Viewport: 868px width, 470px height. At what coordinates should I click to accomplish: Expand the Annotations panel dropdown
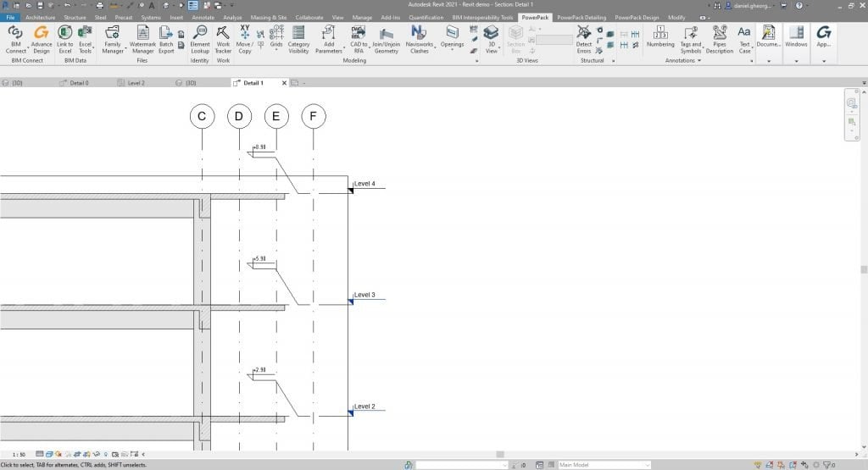coord(698,60)
